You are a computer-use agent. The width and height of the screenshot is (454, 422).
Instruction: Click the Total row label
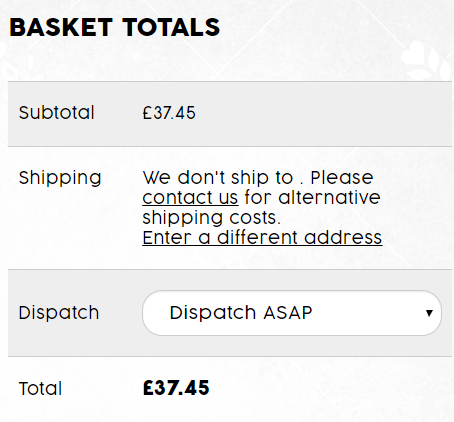(x=40, y=388)
